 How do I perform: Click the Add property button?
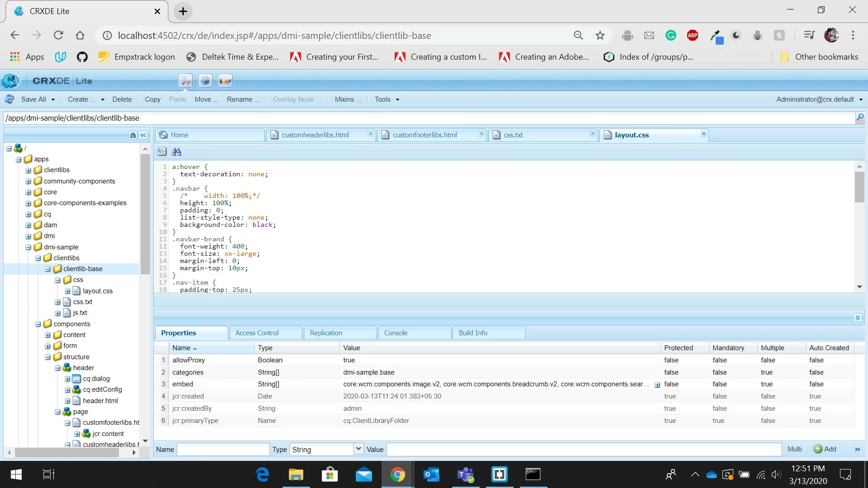pyautogui.click(x=825, y=449)
